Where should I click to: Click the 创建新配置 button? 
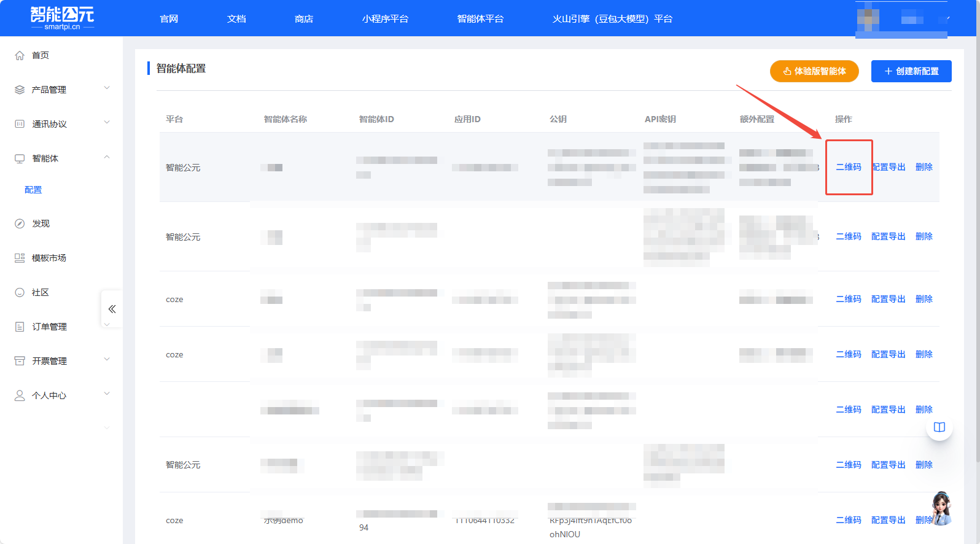[911, 71]
